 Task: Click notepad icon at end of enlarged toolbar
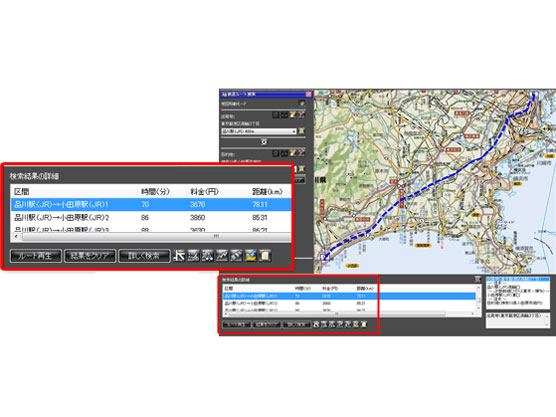(x=265, y=256)
